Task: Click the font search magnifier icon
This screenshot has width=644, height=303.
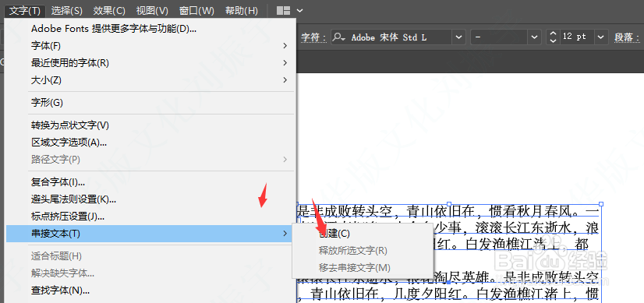Action: coord(339,37)
